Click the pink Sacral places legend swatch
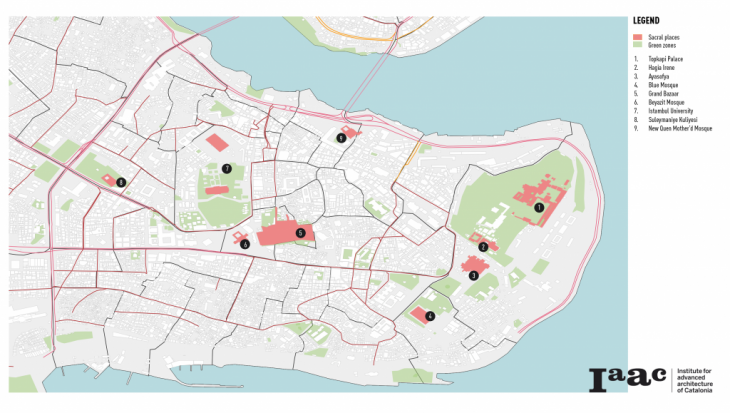 click(x=638, y=37)
